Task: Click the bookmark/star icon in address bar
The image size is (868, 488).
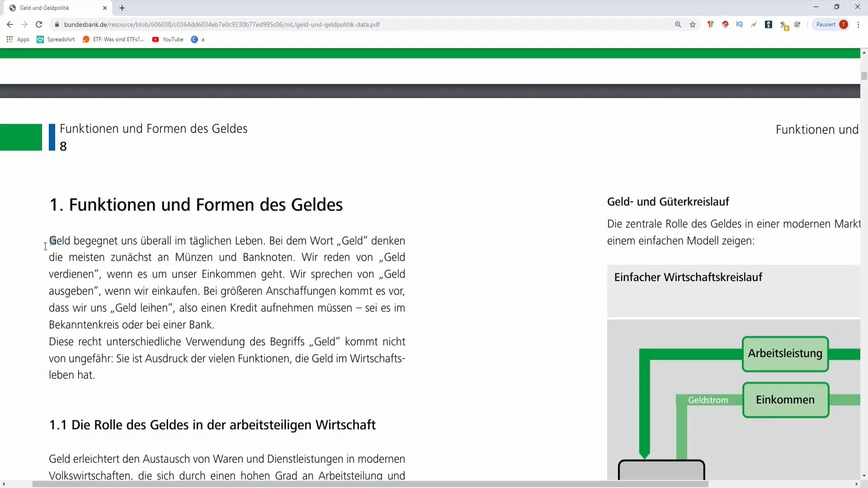Action: pyautogui.click(x=693, y=24)
